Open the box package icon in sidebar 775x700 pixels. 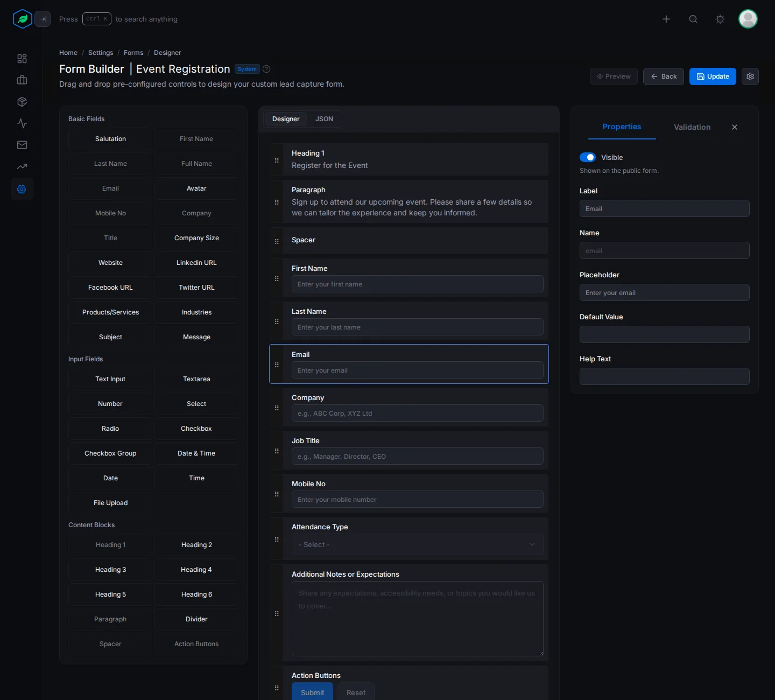[22, 102]
